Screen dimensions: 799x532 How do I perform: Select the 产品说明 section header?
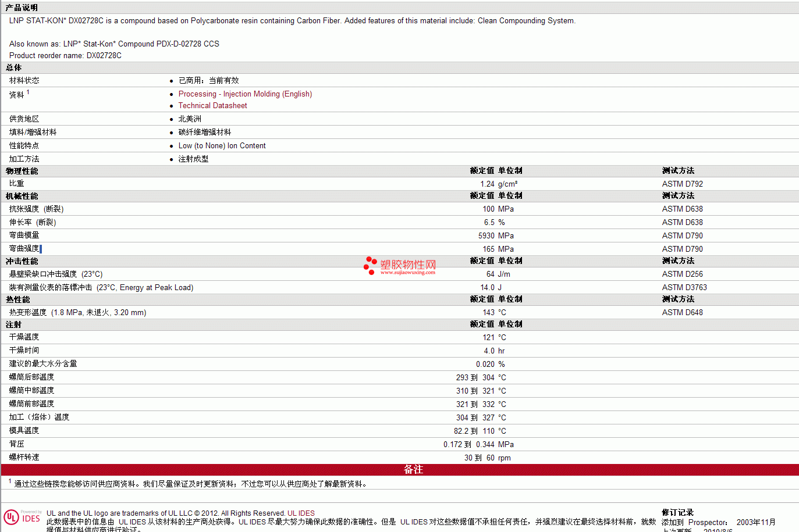[22, 8]
